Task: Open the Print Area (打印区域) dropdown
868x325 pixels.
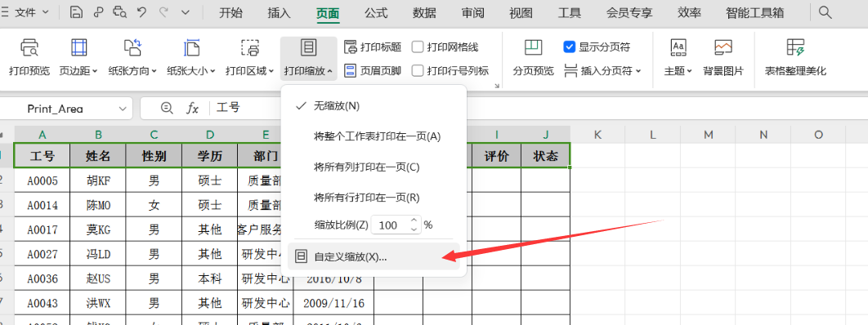Action: tap(249, 57)
